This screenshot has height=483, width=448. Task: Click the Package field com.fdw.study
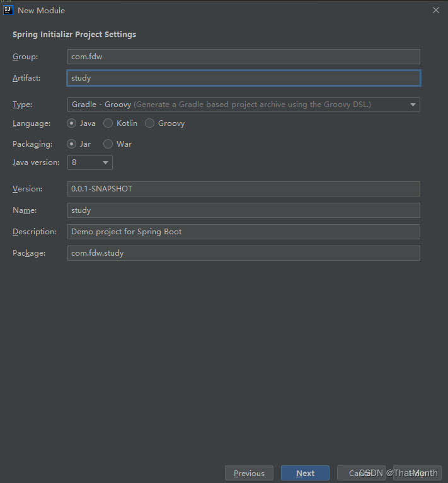[x=243, y=253]
